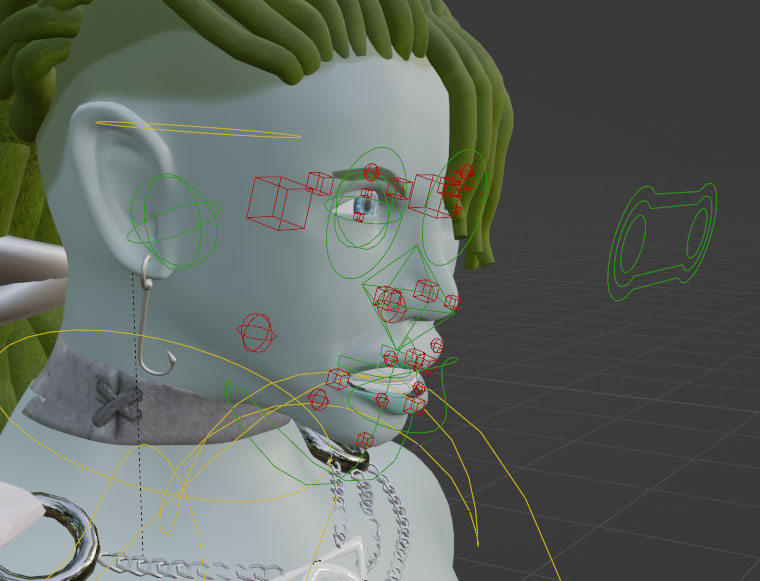Click the character's blue eyeball
This screenshot has height=581, width=760.
(x=363, y=207)
